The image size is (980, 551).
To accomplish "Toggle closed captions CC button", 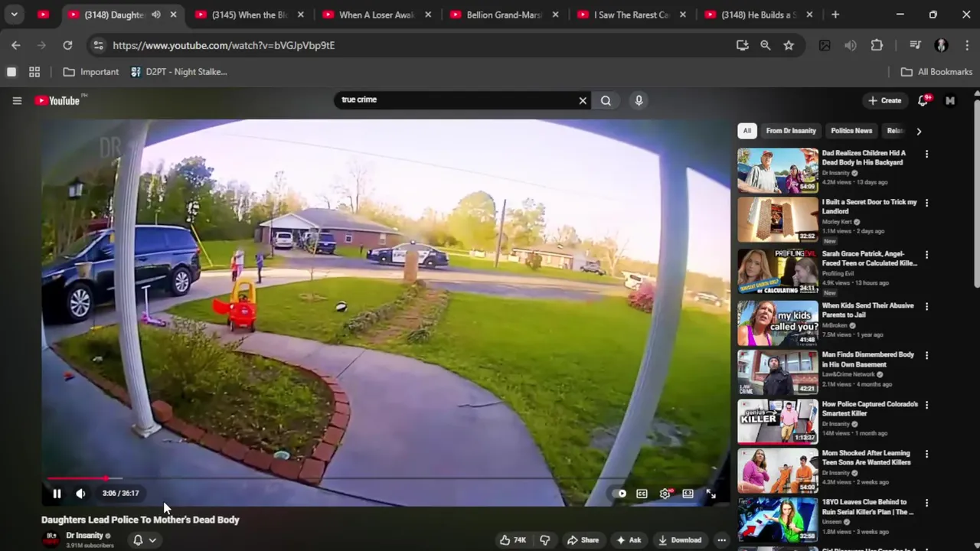I will click(x=642, y=494).
